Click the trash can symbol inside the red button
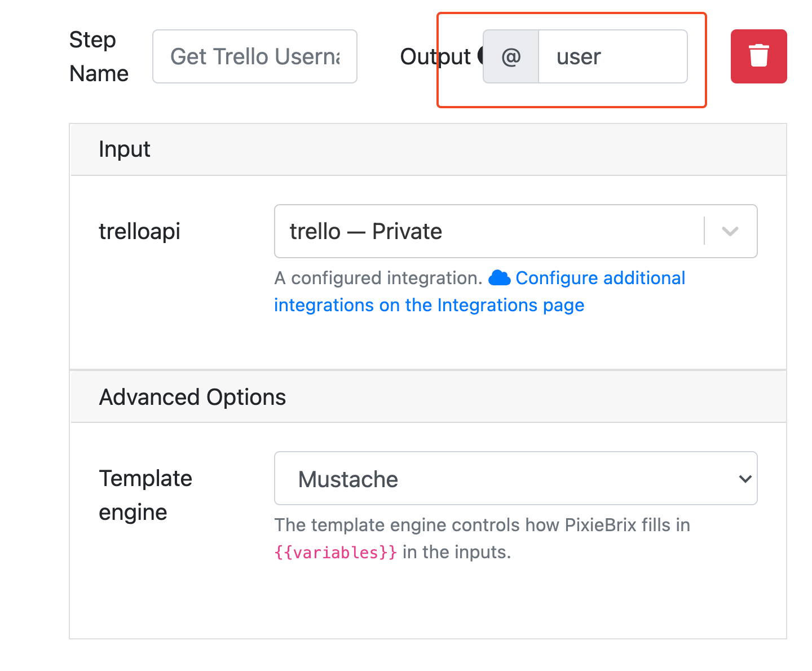This screenshot has width=812, height=671. 758,56
